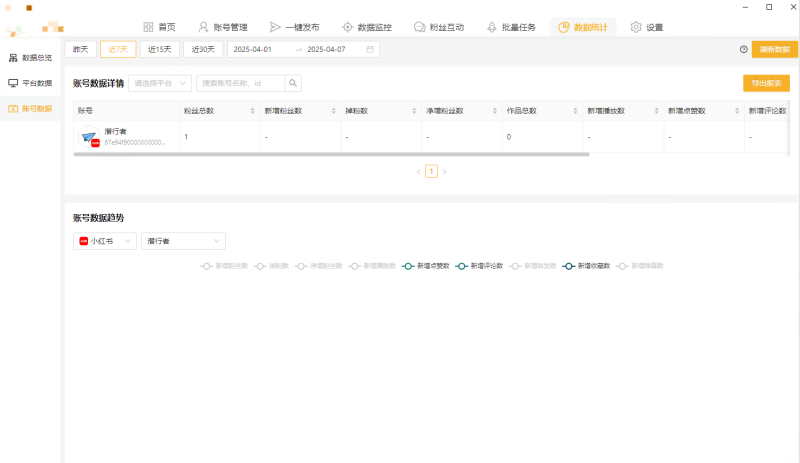Click the 账号数据趋势 heading
The width and height of the screenshot is (800, 463).
[x=98, y=218]
